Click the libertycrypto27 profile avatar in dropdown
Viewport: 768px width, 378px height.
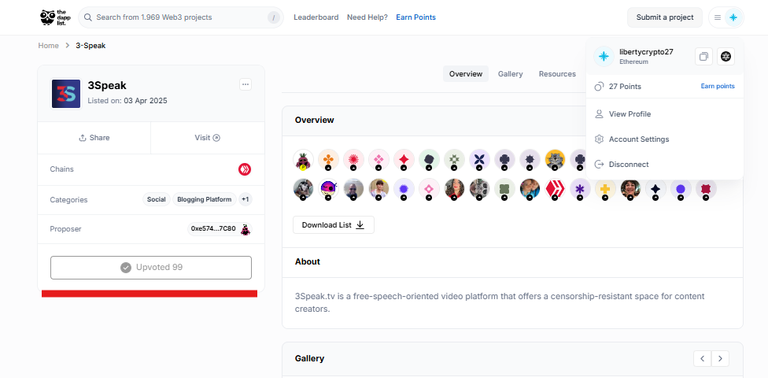click(604, 56)
